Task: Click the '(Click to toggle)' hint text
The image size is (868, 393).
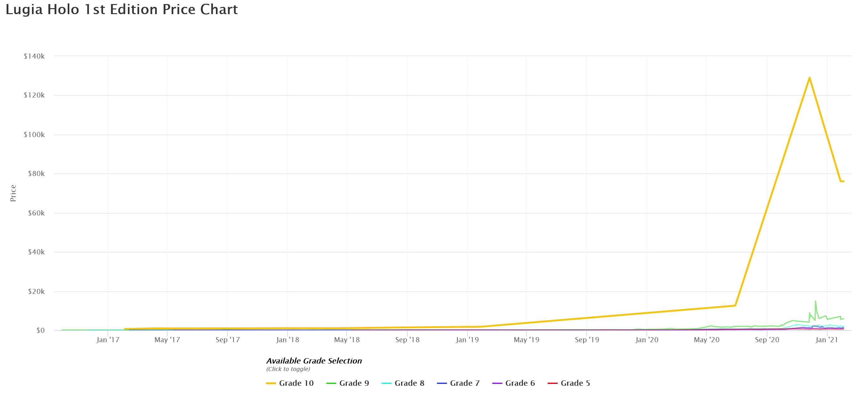Action: pyautogui.click(x=288, y=369)
